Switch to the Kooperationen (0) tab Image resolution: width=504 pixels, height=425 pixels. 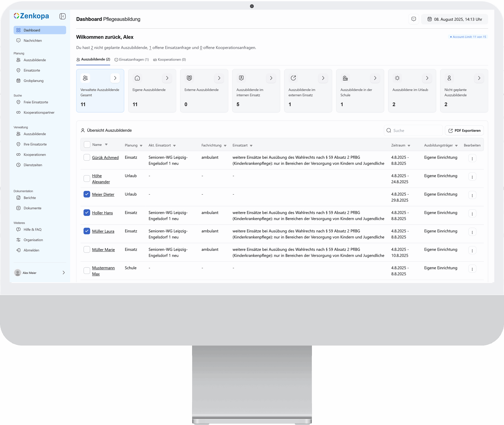[170, 59]
